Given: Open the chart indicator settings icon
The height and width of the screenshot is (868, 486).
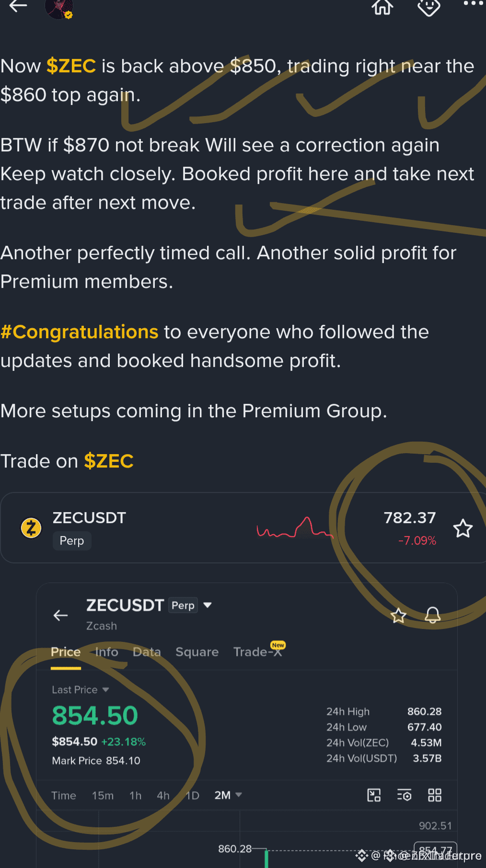Looking at the screenshot, I should pyautogui.click(x=405, y=795).
